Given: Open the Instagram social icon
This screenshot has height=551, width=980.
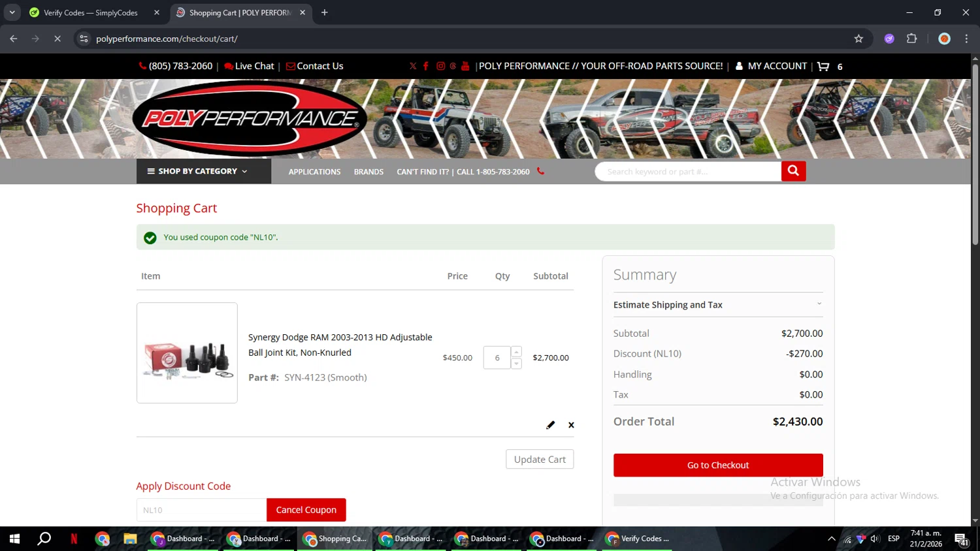Looking at the screenshot, I should [440, 66].
